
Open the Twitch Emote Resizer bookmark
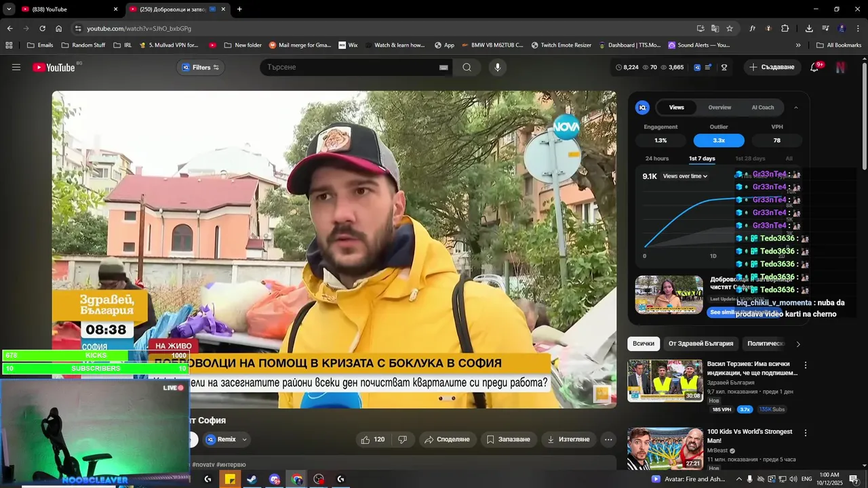(561, 45)
